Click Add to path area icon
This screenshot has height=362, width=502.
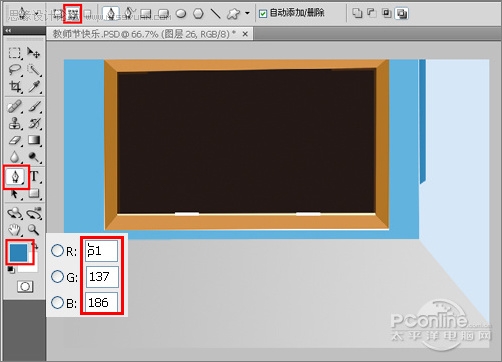pos(357,13)
